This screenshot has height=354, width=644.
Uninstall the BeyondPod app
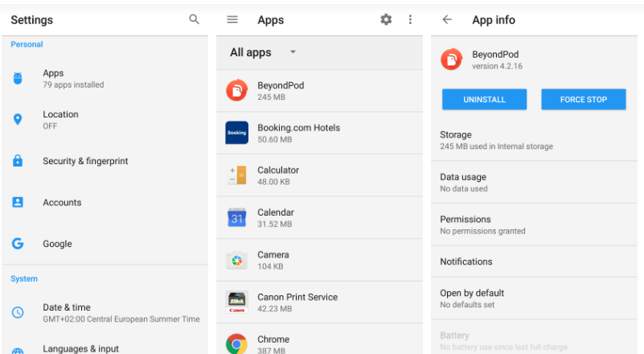tap(484, 99)
